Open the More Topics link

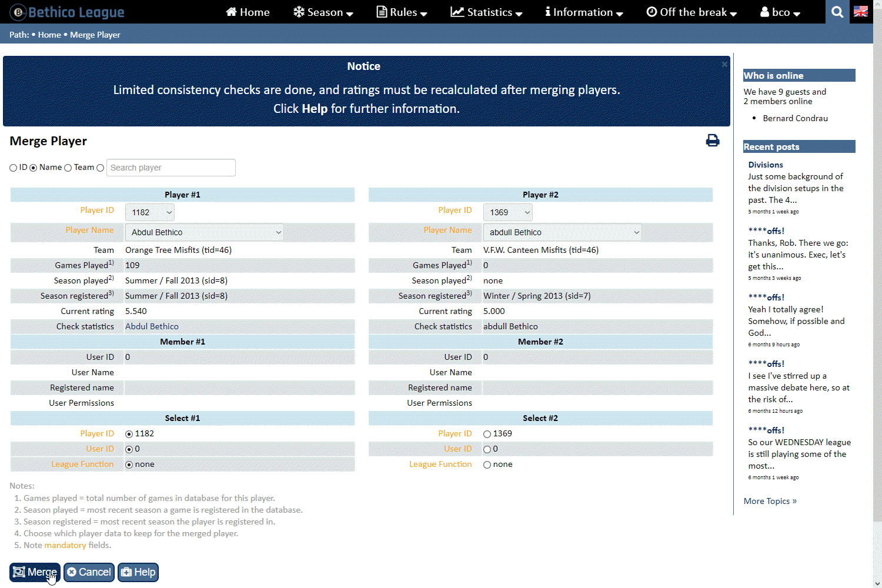(x=770, y=501)
